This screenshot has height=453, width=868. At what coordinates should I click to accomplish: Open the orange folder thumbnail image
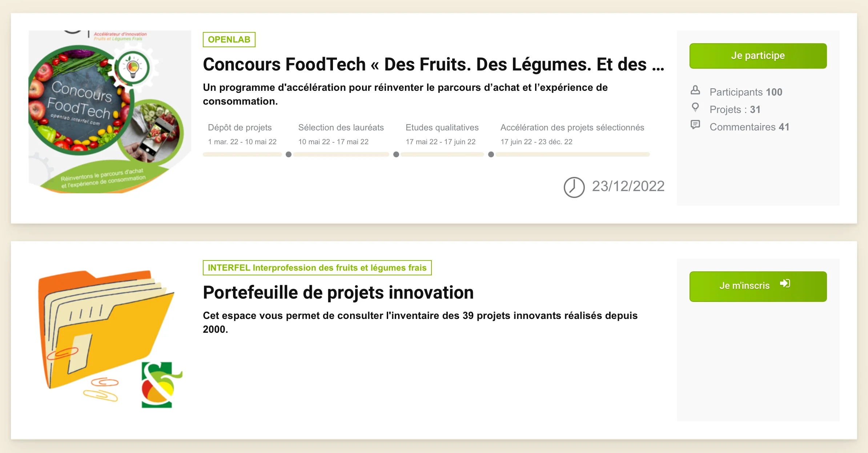(110, 340)
